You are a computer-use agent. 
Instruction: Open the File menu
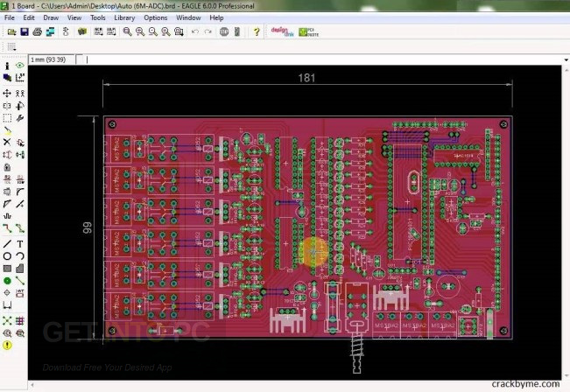point(10,17)
